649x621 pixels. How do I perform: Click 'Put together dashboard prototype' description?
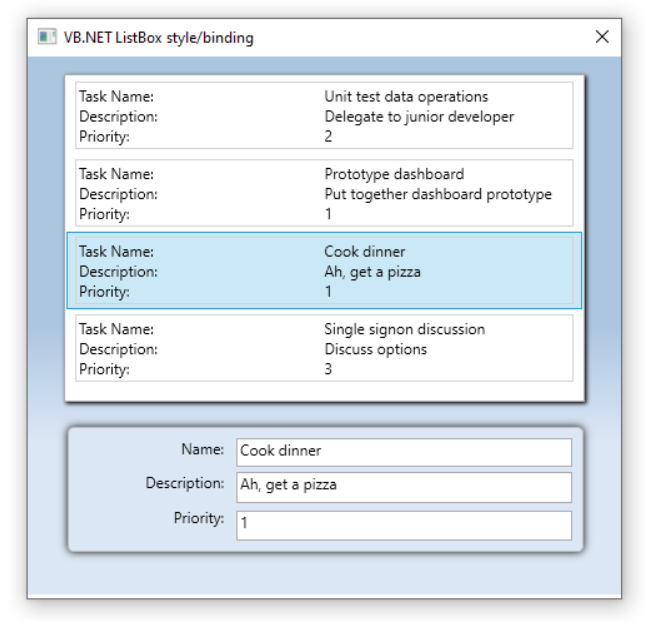[438, 195]
